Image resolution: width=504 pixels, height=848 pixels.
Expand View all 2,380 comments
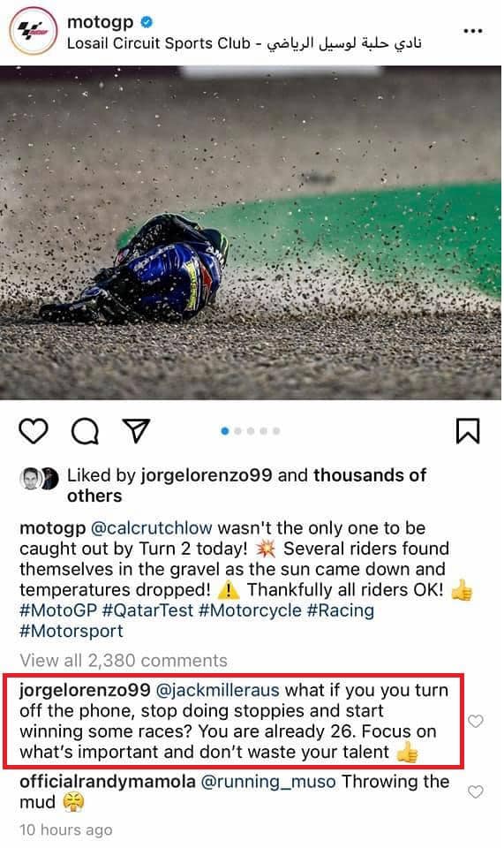click(124, 661)
